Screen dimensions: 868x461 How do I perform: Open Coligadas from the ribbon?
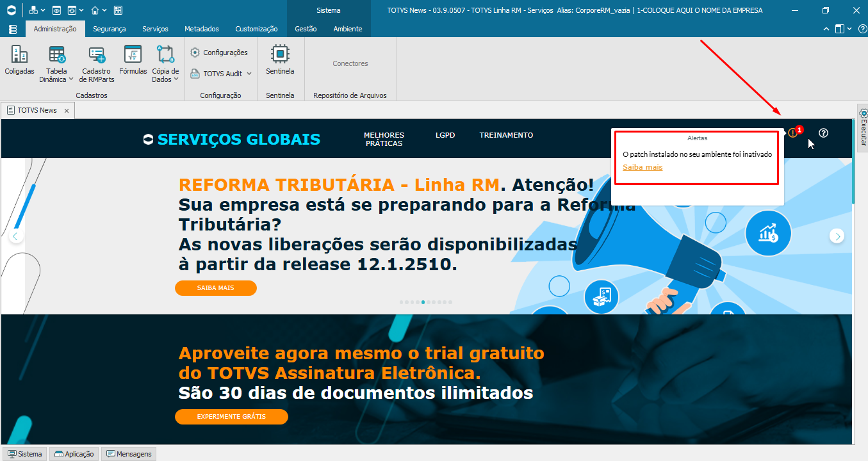[x=19, y=60]
